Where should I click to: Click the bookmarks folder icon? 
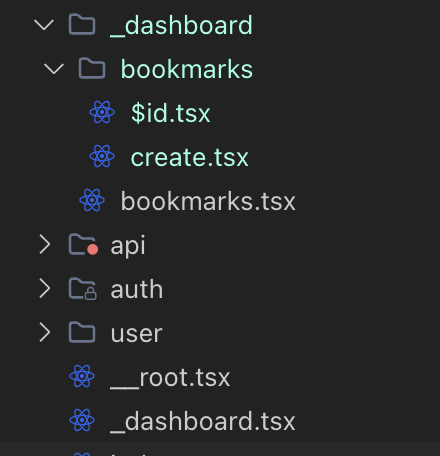point(92,68)
